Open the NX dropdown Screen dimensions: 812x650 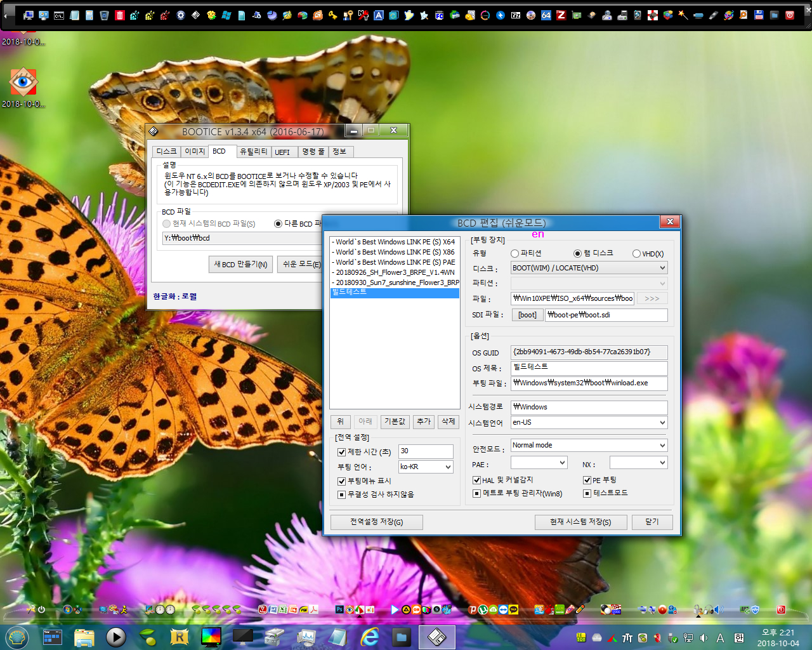(639, 463)
